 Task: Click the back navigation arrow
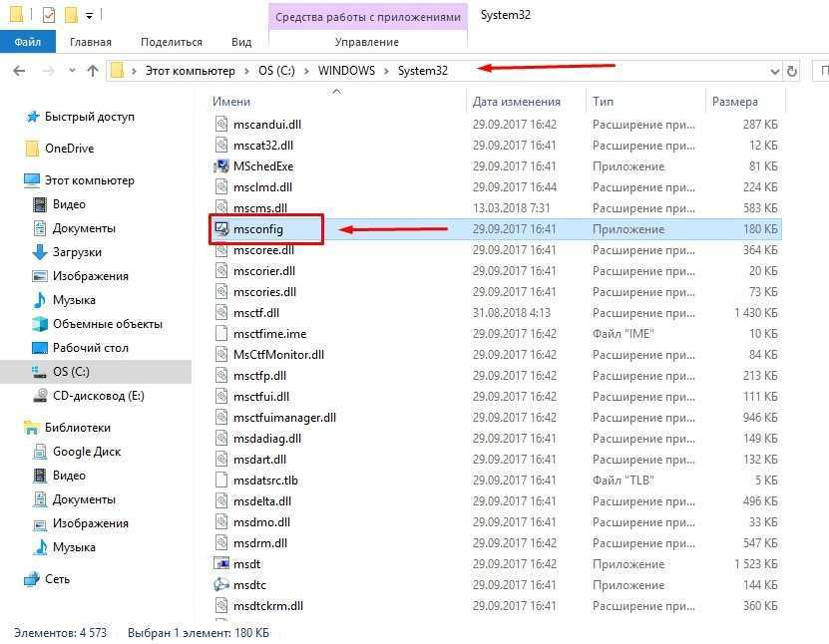point(20,71)
